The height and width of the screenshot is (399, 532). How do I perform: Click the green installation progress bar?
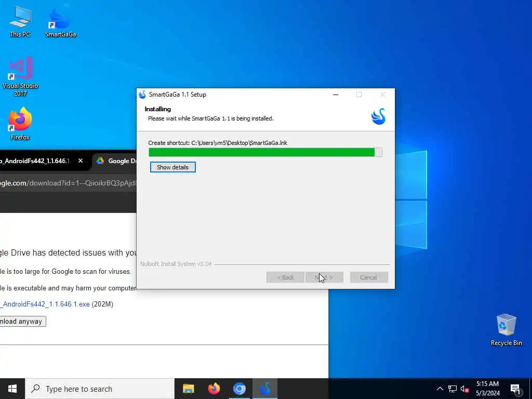pyautogui.click(x=265, y=152)
